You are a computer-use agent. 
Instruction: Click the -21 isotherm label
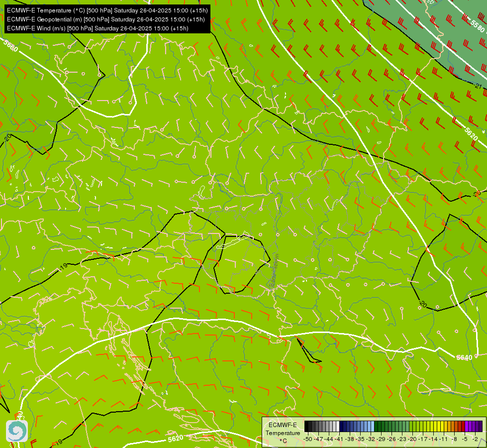(x=479, y=86)
